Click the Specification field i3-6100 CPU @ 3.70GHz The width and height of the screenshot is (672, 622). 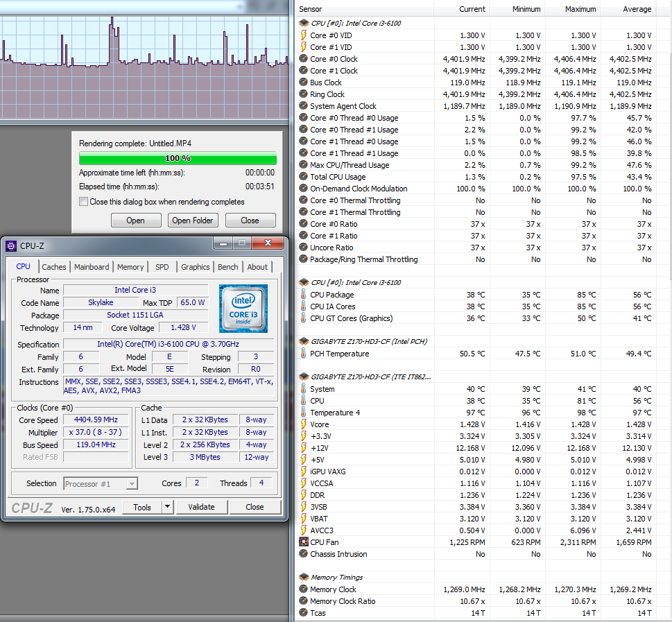pos(169,344)
